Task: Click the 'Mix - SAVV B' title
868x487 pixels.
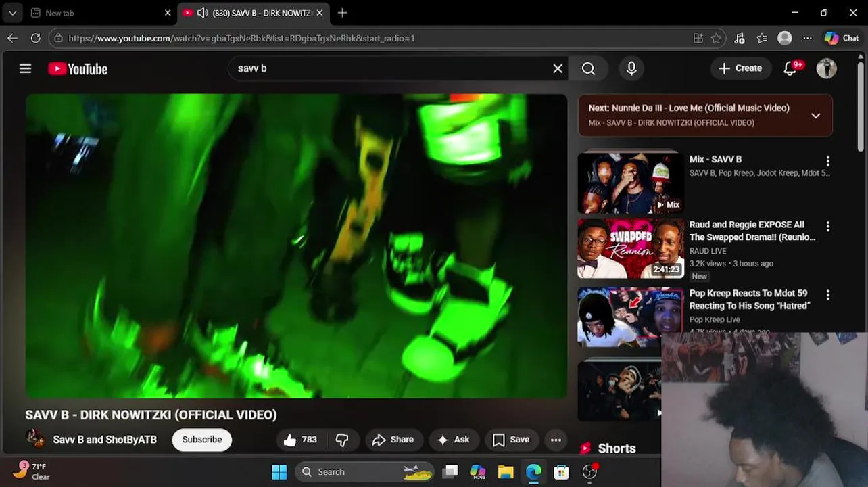Action: (x=715, y=159)
